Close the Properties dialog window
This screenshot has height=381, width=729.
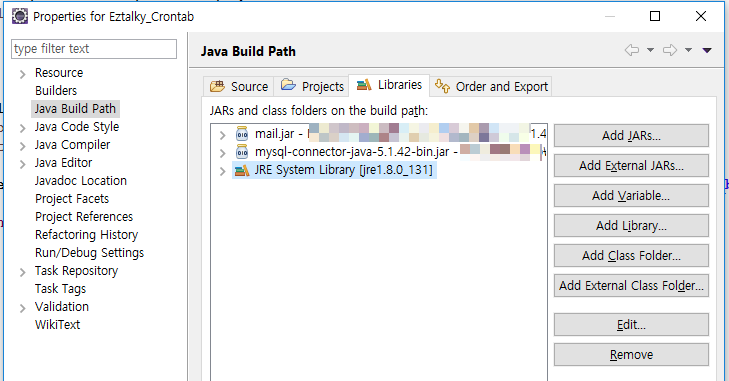[701, 16]
